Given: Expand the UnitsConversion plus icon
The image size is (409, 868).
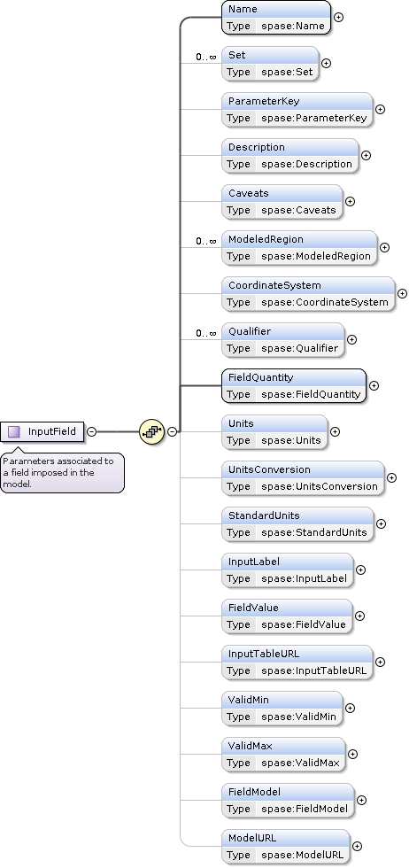Looking at the screenshot, I should click(x=391, y=477).
